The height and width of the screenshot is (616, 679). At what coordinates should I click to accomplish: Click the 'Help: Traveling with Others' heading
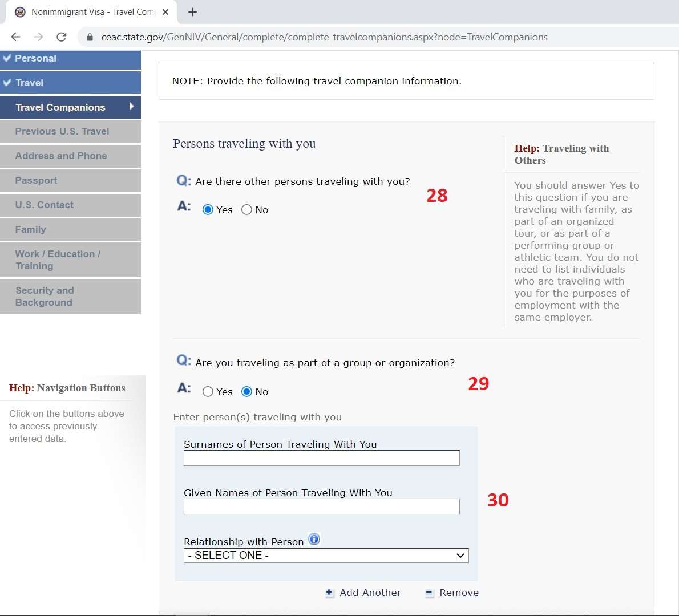tap(561, 154)
